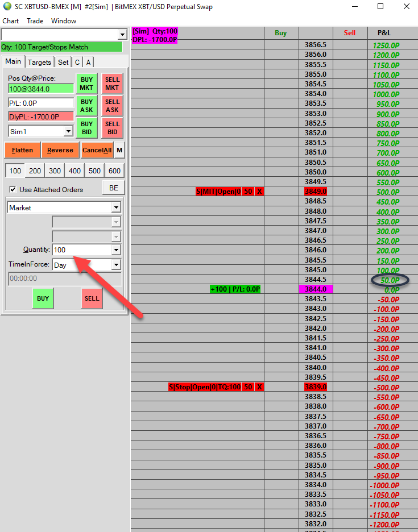Switch to the Main tab
418x532 pixels.
pos(13,61)
